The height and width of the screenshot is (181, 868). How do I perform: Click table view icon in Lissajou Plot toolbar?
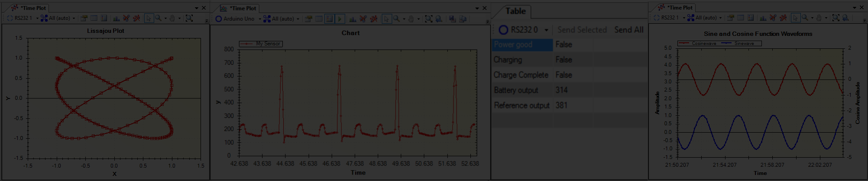coord(94,18)
